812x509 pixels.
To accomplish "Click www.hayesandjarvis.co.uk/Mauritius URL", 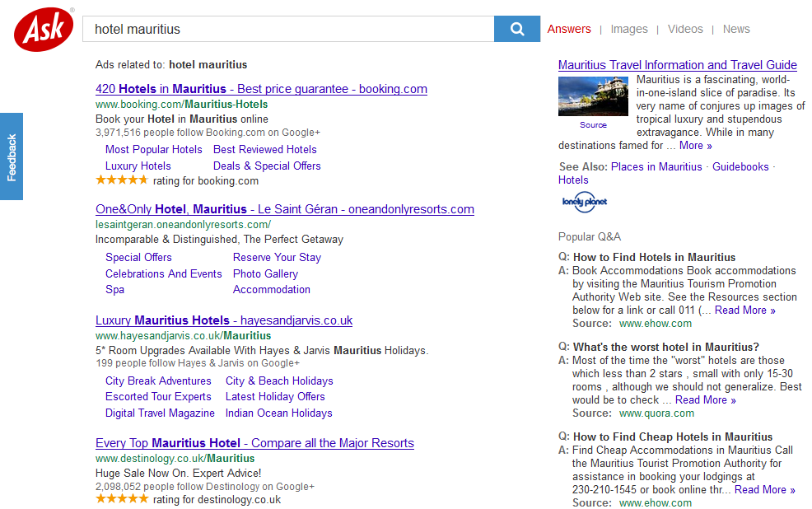I will (184, 335).
